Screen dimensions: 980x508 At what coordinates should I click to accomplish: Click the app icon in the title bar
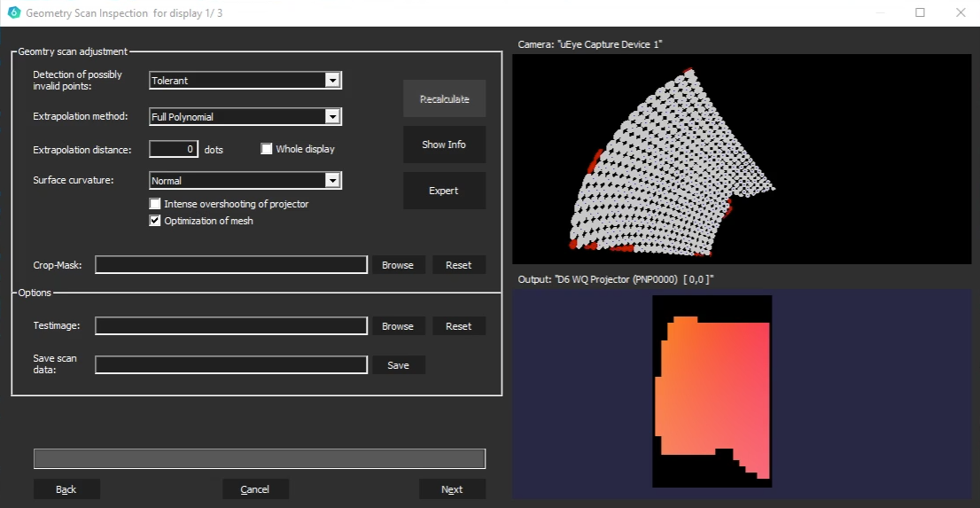click(13, 13)
